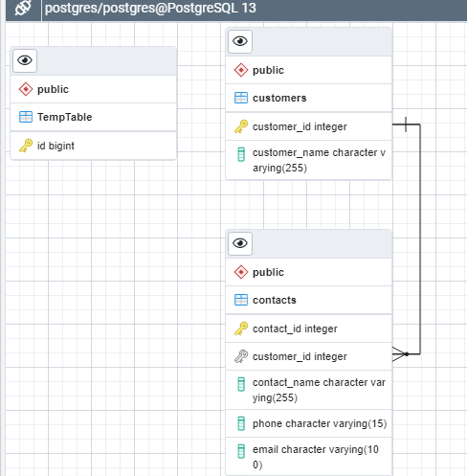Click the public schema label in customers
Image resolution: width=467 pixels, height=476 pixels.
coord(268,70)
